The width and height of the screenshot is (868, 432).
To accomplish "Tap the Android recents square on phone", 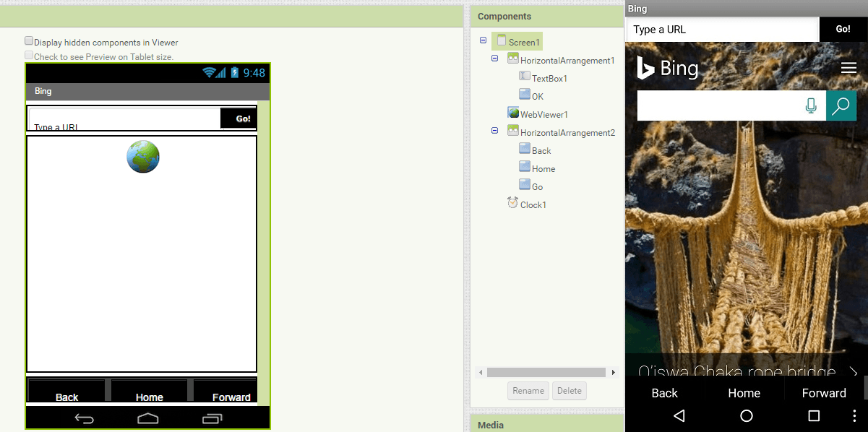I will coord(814,415).
